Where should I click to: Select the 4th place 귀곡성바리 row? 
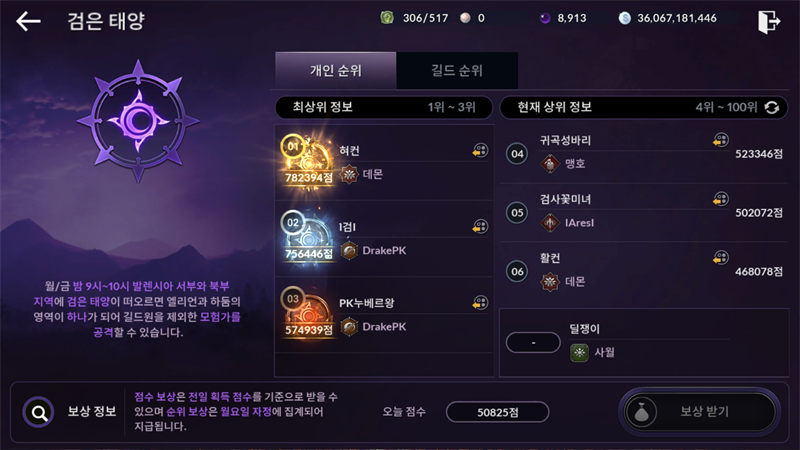coord(644,154)
